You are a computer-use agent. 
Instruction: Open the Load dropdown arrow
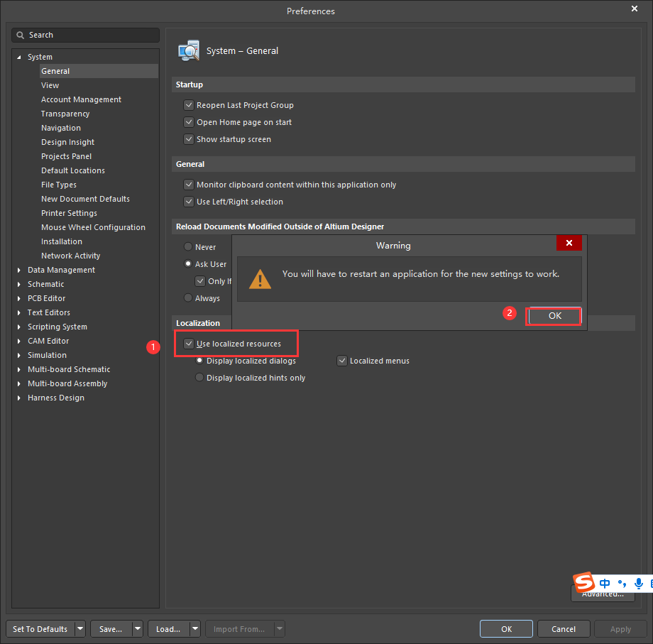tap(195, 629)
